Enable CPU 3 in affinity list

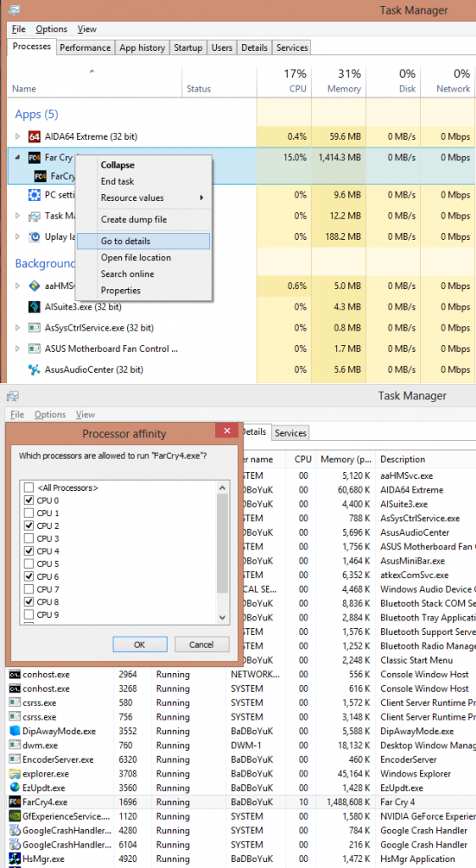pyautogui.click(x=29, y=538)
